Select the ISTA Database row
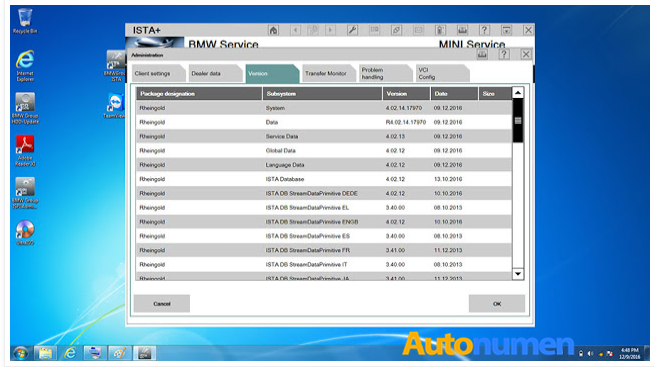This screenshot has height=367, width=654. (x=324, y=179)
